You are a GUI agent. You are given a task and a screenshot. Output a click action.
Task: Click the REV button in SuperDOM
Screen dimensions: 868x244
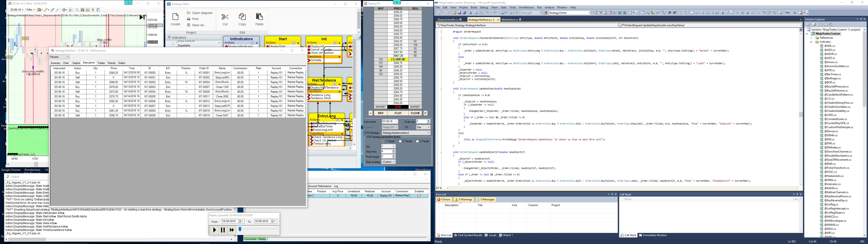380,113
